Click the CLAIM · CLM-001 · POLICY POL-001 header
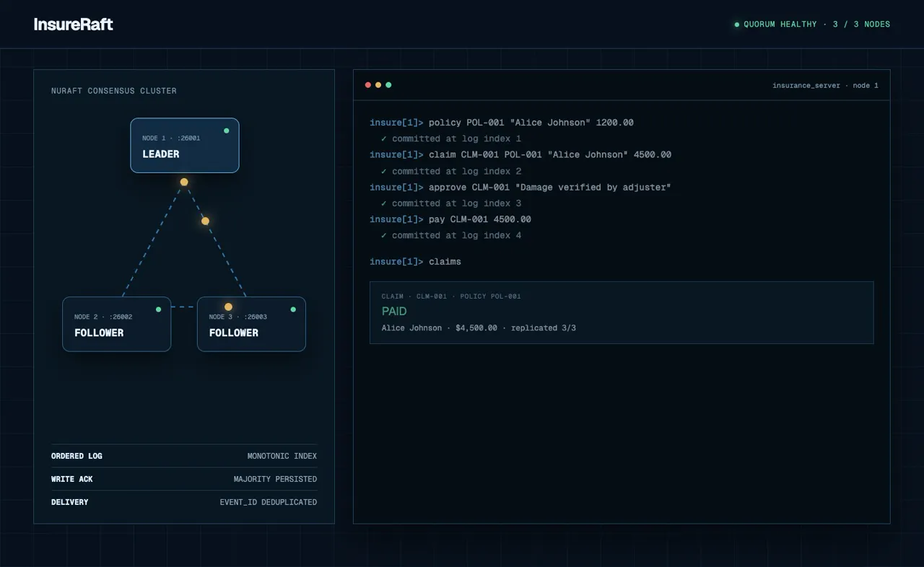Viewport: 924px width, 567px height. pos(451,296)
